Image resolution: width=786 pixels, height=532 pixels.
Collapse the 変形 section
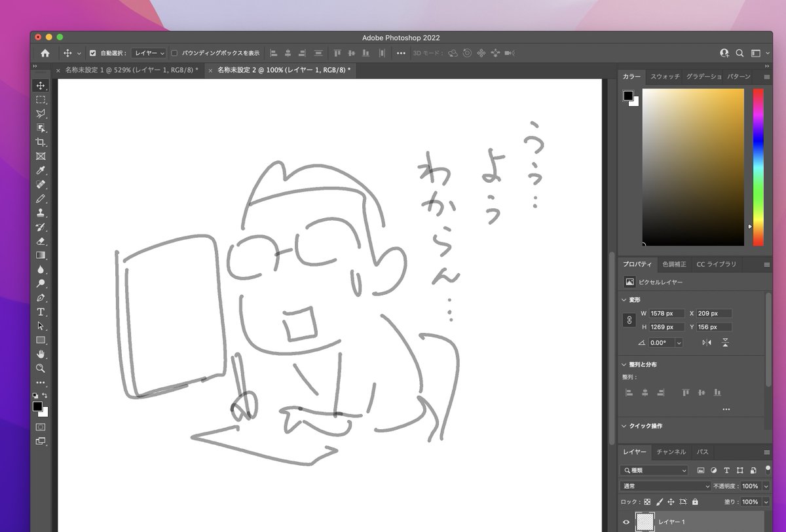click(624, 299)
